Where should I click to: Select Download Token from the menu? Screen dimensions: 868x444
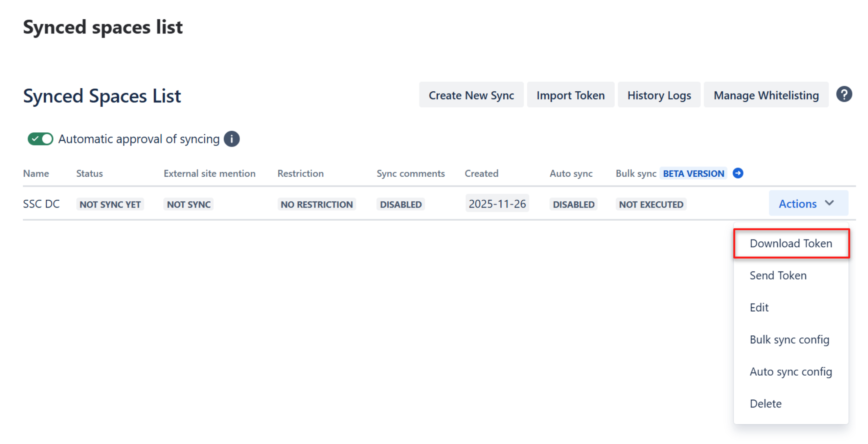[791, 243]
